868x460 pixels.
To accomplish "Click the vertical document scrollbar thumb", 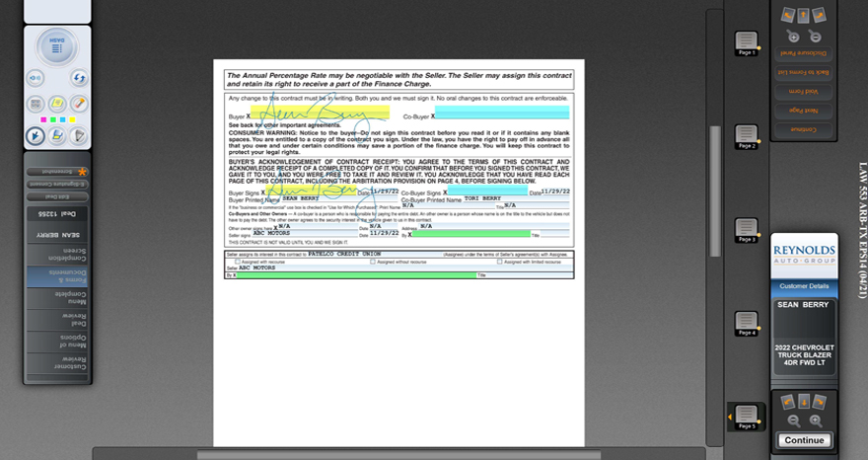I will coord(715,192).
